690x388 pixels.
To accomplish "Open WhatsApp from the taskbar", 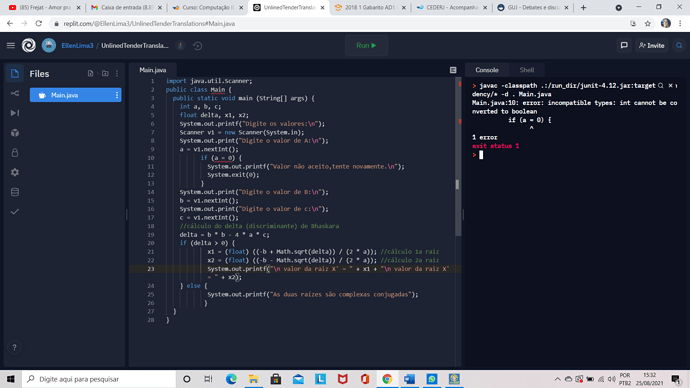I will (x=432, y=379).
